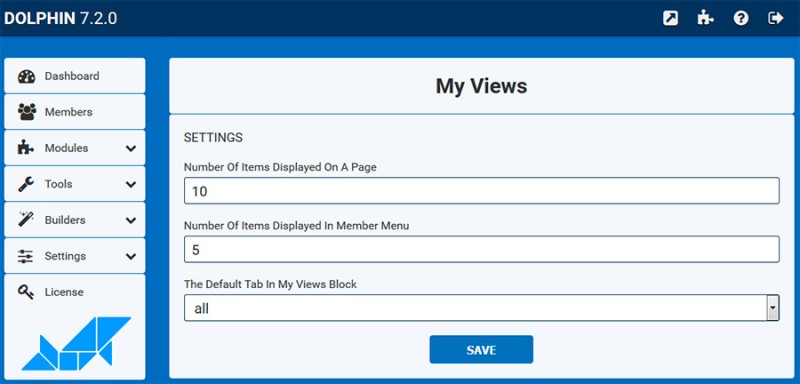Log out using the exit arrow icon
This screenshot has width=800, height=384.
coord(776,19)
